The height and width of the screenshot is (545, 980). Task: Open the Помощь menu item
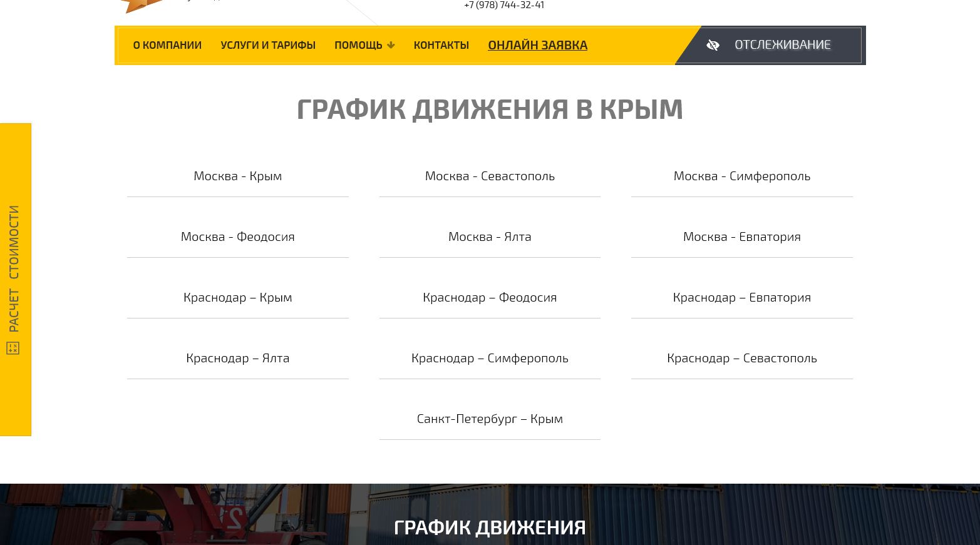[x=358, y=45]
